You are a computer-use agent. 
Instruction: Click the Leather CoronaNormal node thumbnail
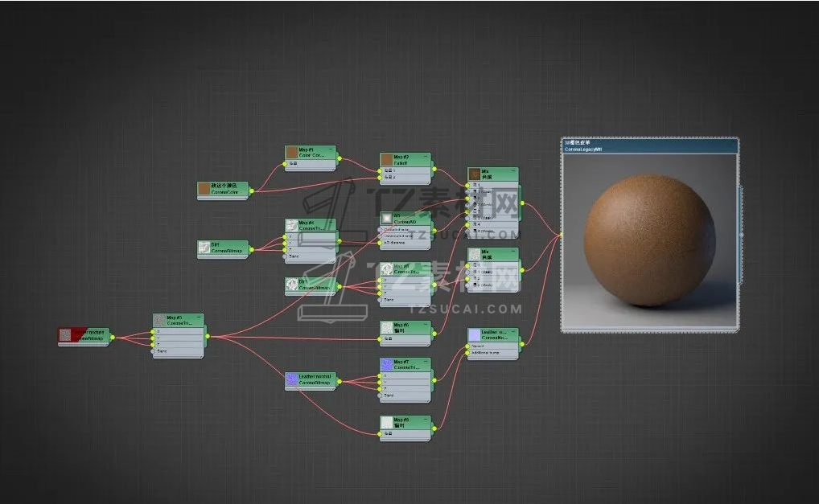(x=474, y=334)
